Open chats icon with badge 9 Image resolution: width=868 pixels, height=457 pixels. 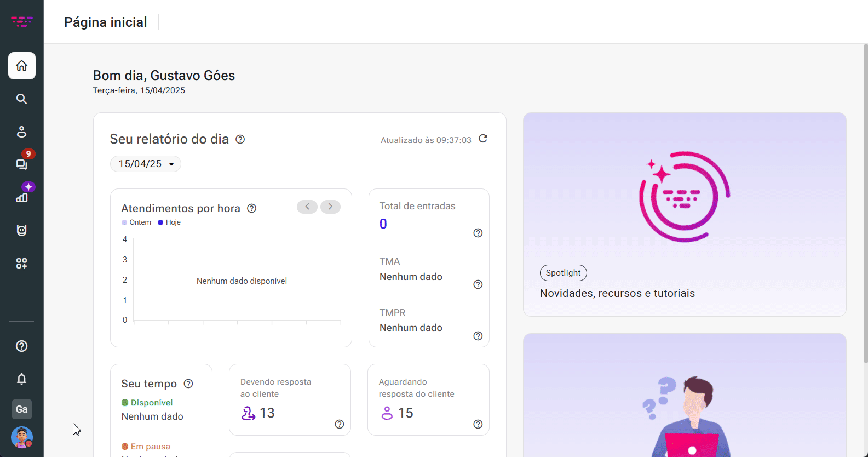click(22, 164)
